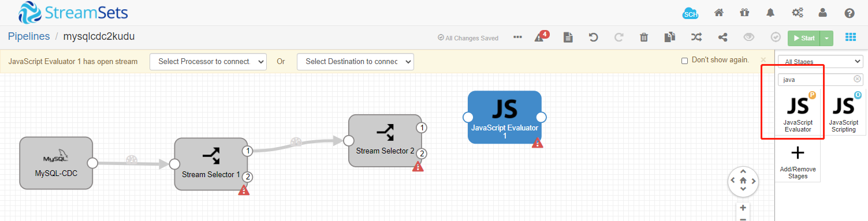Redo the last undone change
The image size is (868, 221).
tap(619, 38)
